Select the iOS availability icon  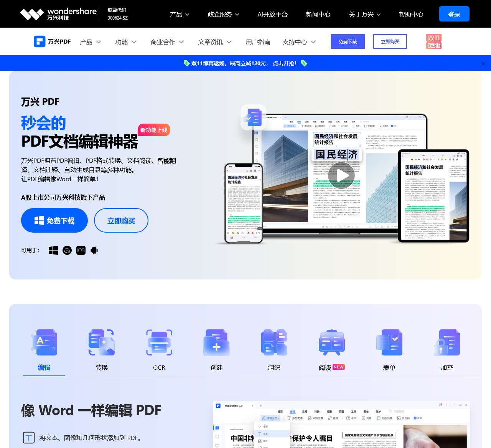81,250
